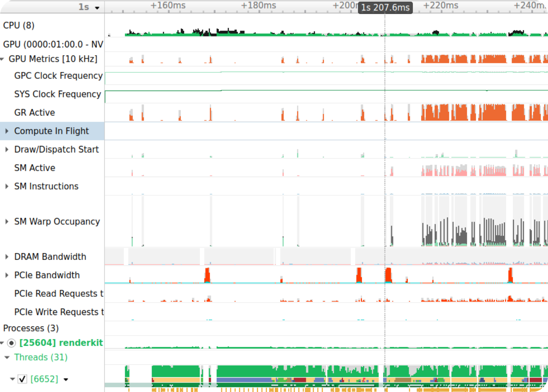Select the renderkit process radio button
Viewport: 548px width, 392px height.
click(11, 343)
